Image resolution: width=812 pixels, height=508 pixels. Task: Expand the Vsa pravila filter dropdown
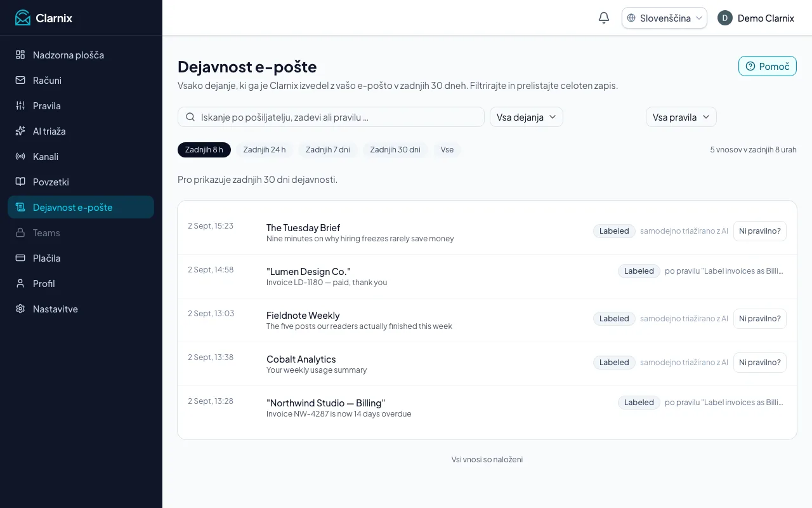point(681,117)
